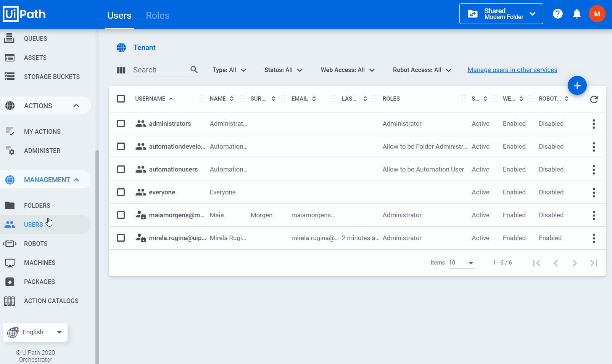612x364 pixels.
Task: Click the search magnifier icon
Action: pyautogui.click(x=194, y=70)
